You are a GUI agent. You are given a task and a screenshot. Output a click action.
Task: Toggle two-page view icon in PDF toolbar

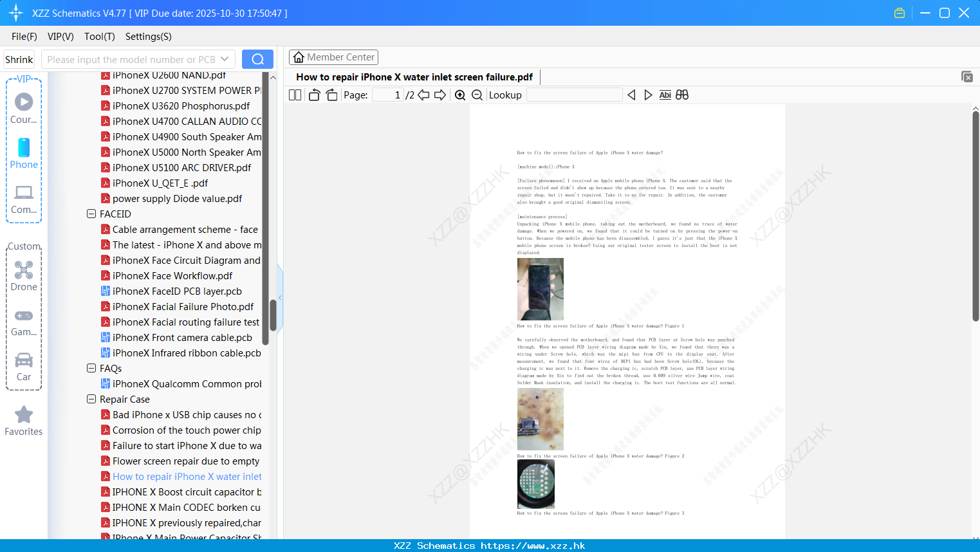tap(295, 95)
